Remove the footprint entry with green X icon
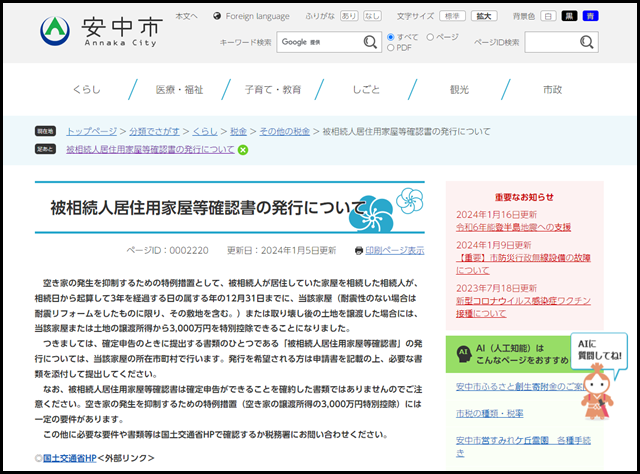Screen dimensions: 640x474 (243, 150)
